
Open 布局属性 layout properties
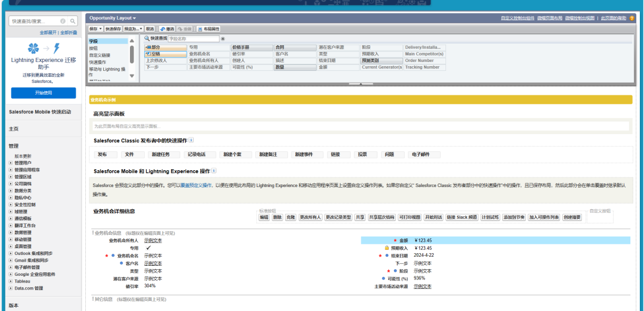click(x=209, y=29)
